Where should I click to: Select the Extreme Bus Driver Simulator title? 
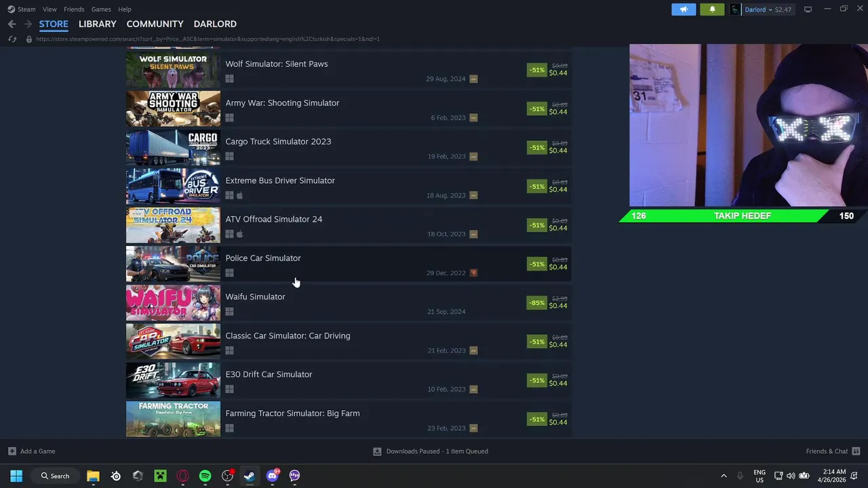(x=280, y=180)
